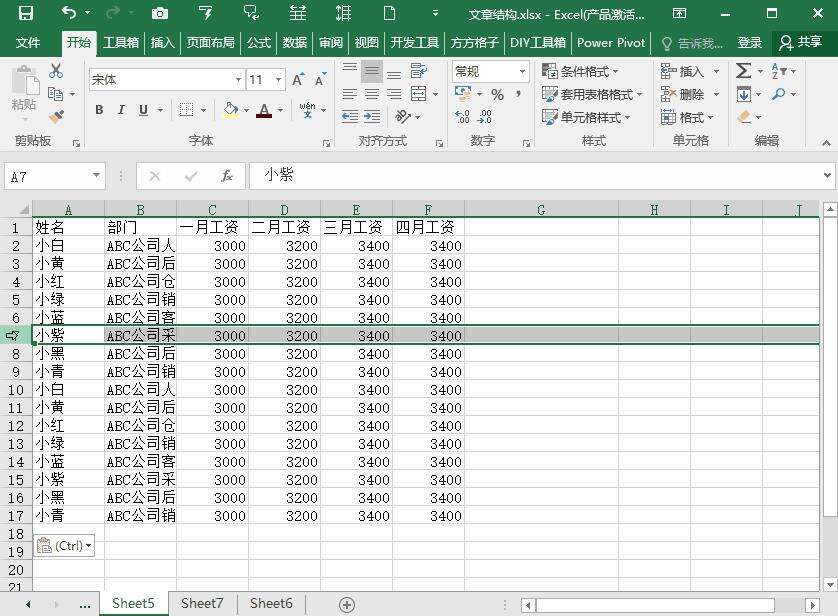Open the Name Box dropdown arrow

(96, 176)
